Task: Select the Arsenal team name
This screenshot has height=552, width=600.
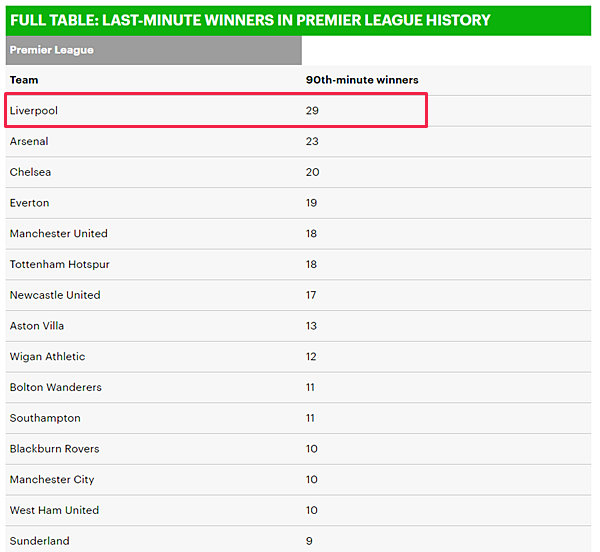Action: pyautogui.click(x=29, y=141)
